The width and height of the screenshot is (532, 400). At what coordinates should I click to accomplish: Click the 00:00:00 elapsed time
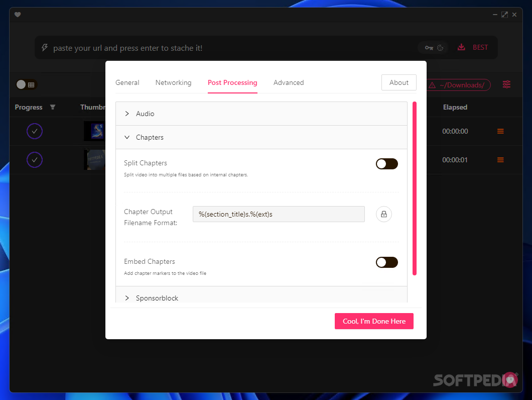(455, 131)
